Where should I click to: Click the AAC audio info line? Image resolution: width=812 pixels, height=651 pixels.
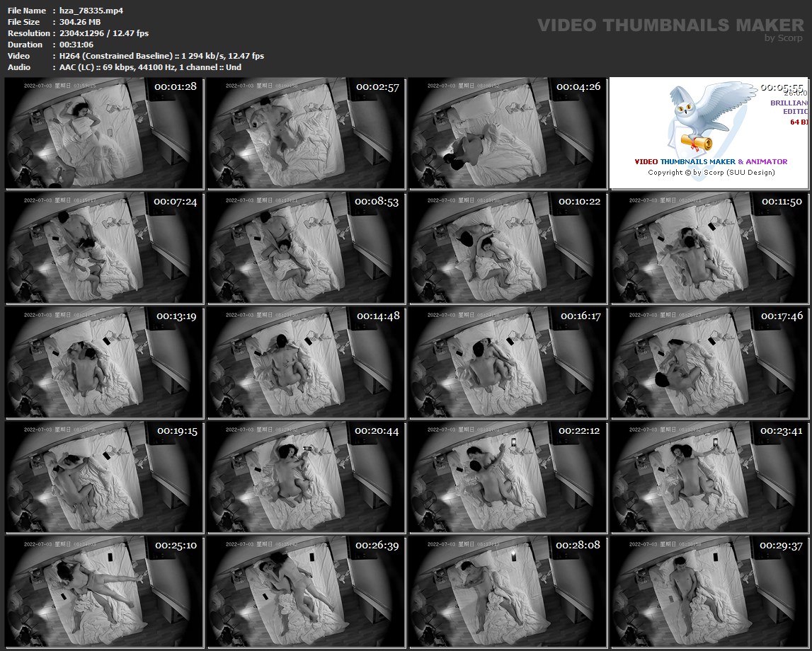150,67
